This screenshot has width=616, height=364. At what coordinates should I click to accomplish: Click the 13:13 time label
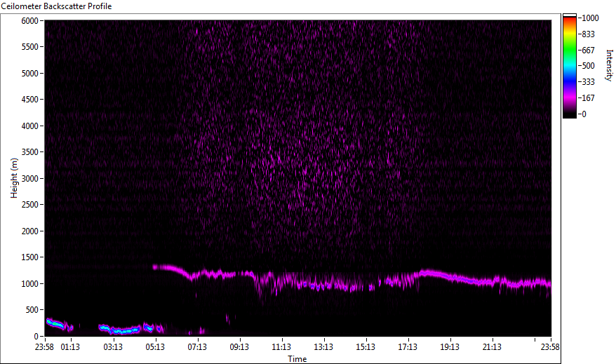[323, 346]
